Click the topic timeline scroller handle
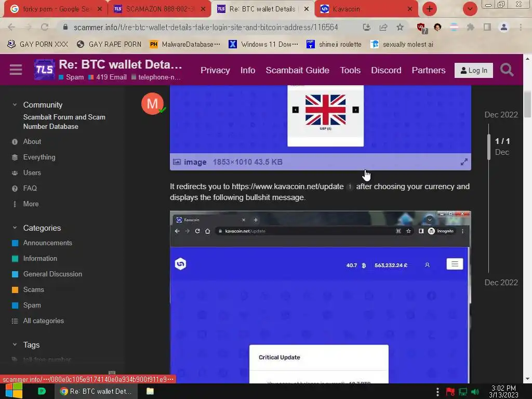Viewport: 532px width, 399px height. click(x=489, y=147)
